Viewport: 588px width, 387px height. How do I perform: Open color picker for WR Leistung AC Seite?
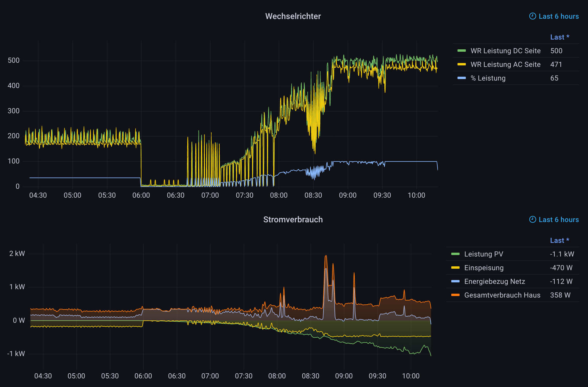click(461, 64)
